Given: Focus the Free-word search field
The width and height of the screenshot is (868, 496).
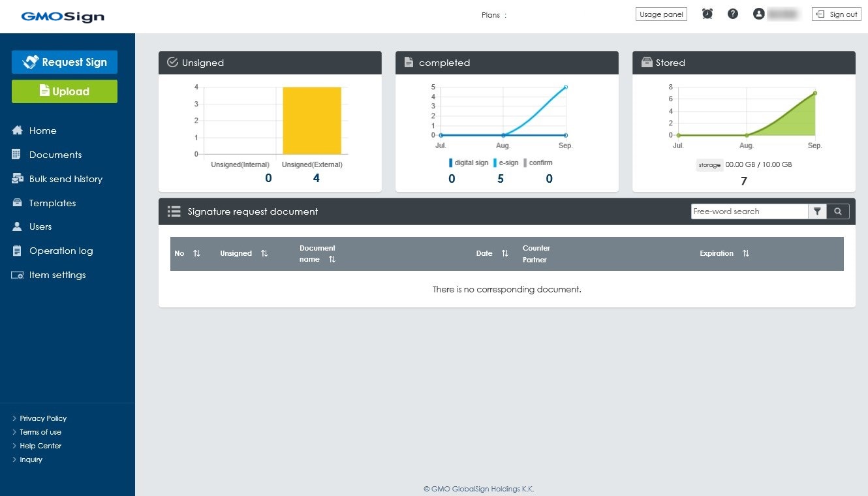Looking at the screenshot, I should pos(749,211).
